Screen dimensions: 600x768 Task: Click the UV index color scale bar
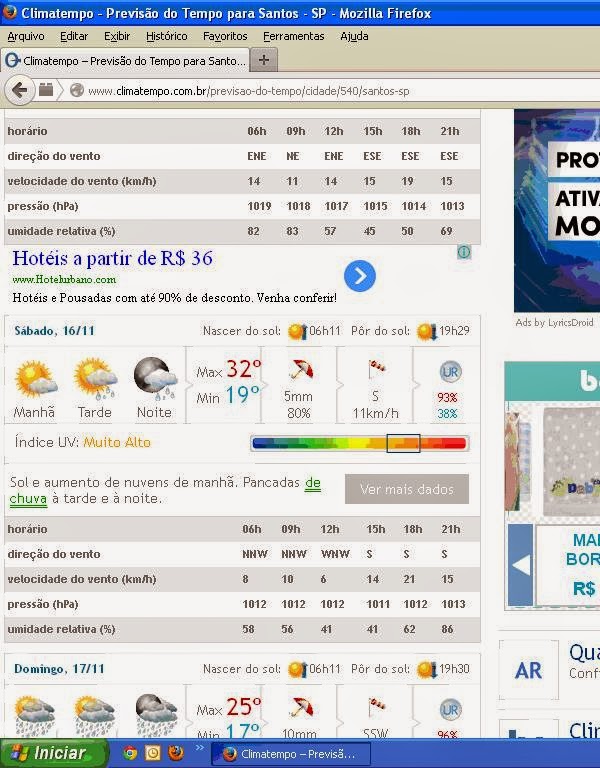(x=360, y=443)
